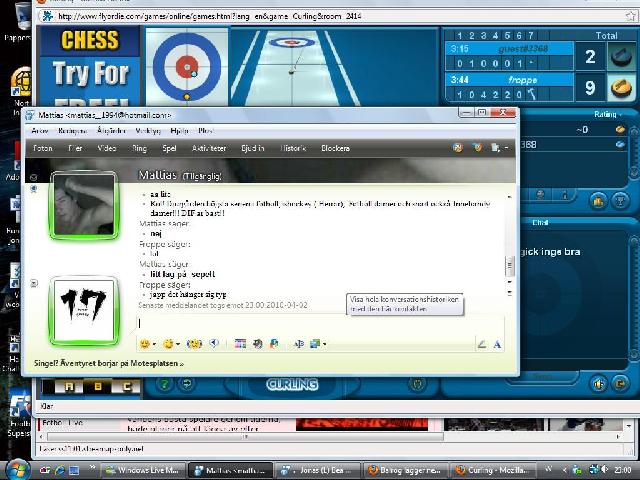Click the CHESS Try For Free advertisement

pyautogui.click(x=90, y=66)
